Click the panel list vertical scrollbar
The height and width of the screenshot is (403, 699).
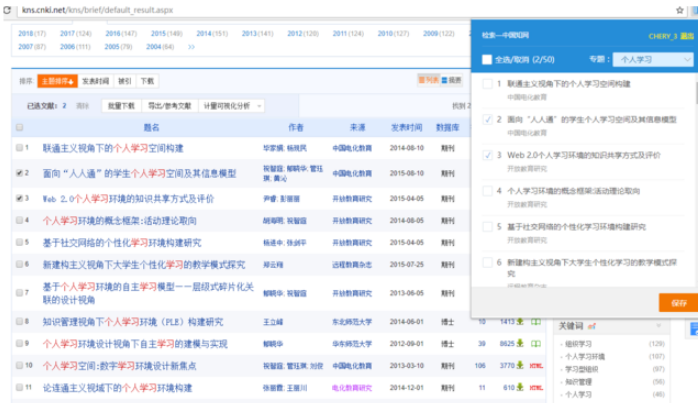coord(696,94)
